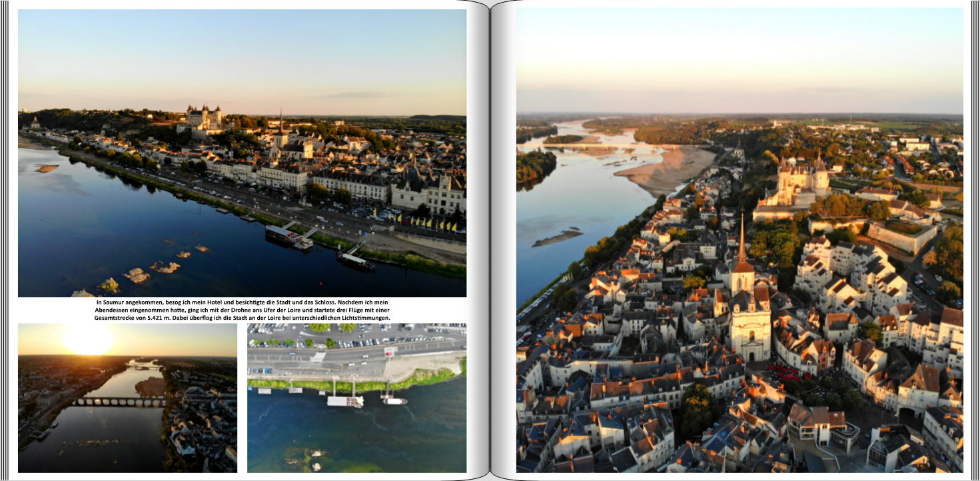Click the hilltop château in the top-left photo
This screenshot has height=481, width=980.
point(204,118)
